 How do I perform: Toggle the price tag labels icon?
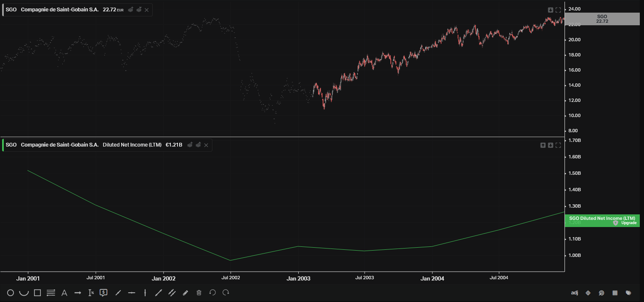pyautogui.click(x=628, y=293)
